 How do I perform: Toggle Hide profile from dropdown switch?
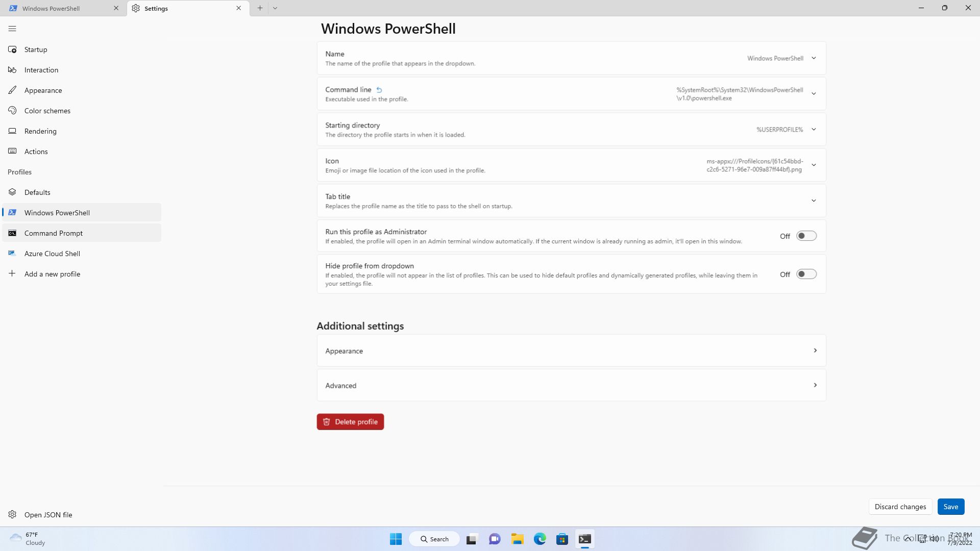tap(806, 274)
